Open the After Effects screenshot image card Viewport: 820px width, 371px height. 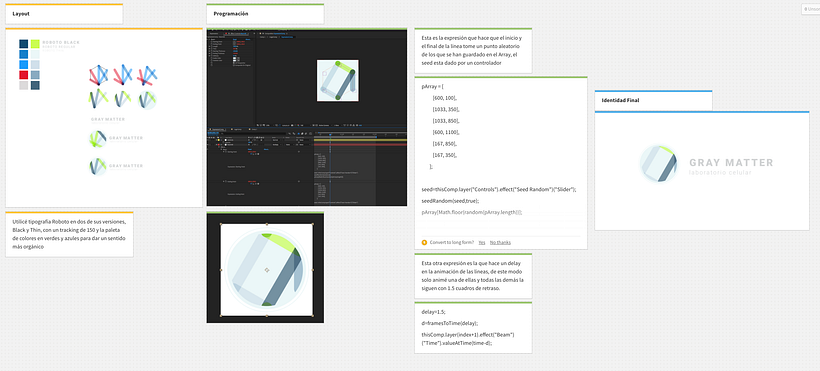[307, 117]
